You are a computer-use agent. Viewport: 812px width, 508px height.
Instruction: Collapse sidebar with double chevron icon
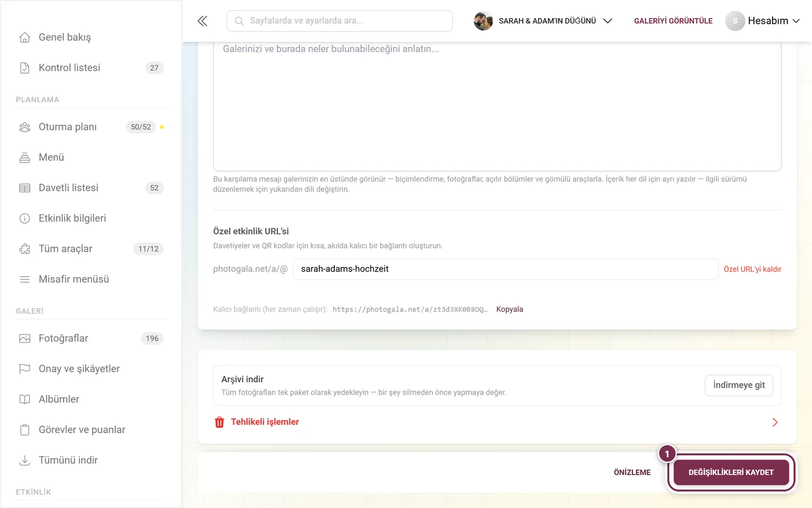(202, 21)
